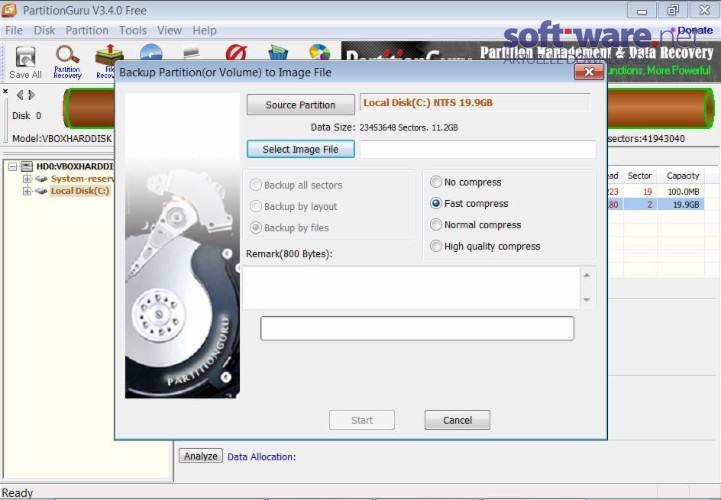The height and width of the screenshot is (500, 721).
Task: Click the Start button
Action: (362, 420)
